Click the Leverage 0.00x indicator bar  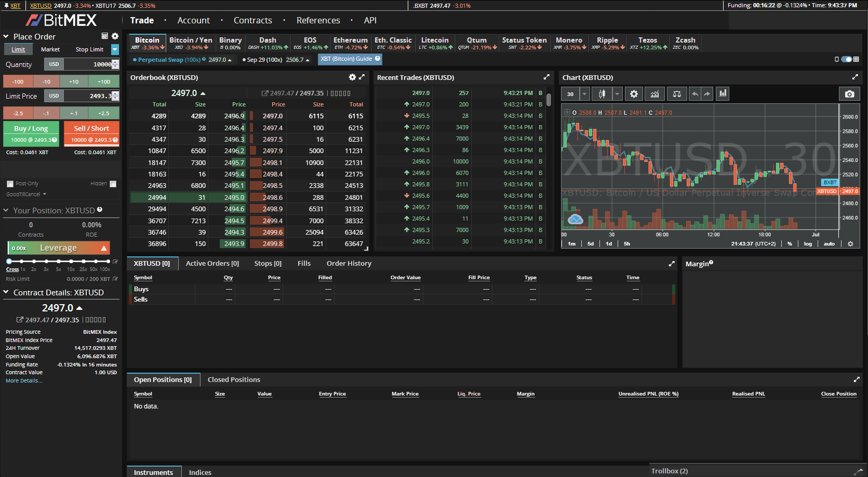click(59, 248)
